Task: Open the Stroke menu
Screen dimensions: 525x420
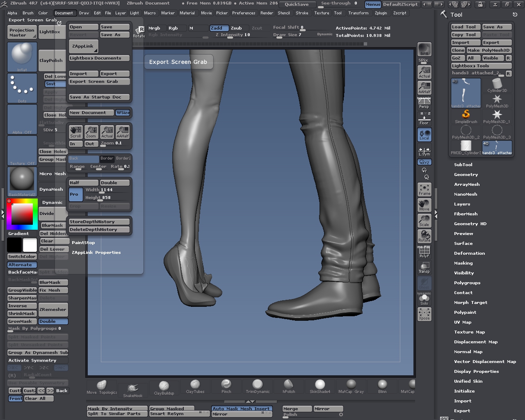Action: 302,13
